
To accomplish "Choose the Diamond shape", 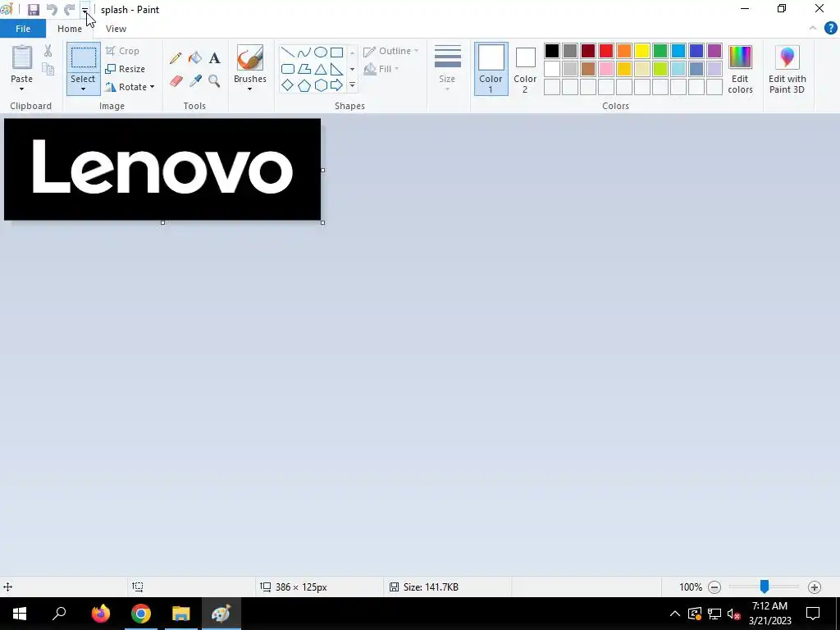I will [288, 85].
